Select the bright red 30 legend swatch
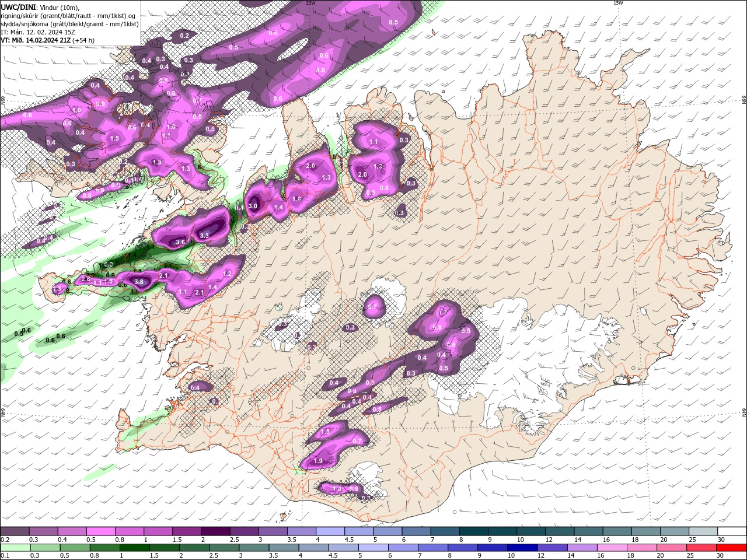 [731, 548]
